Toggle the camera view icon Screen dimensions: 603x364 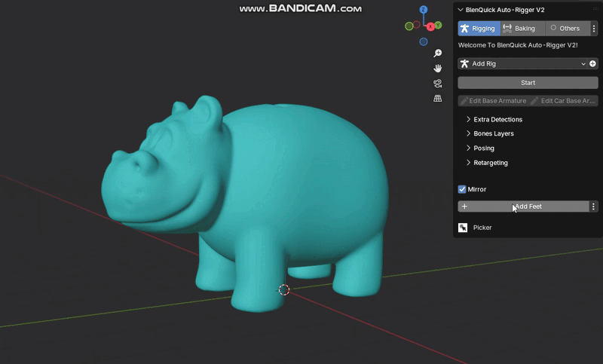[x=438, y=84]
